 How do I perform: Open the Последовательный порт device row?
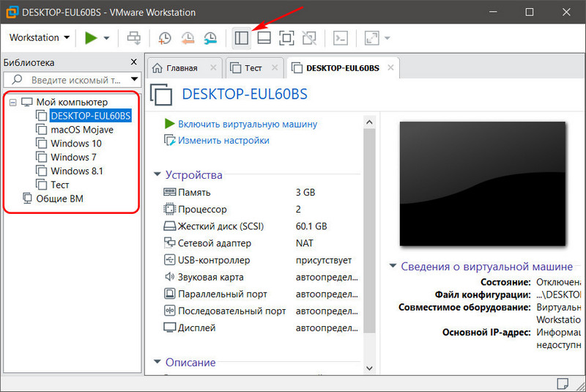coord(261,311)
